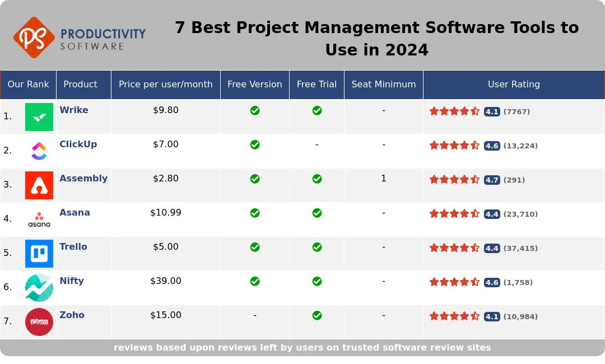Open the Zoho product link
605x364 pixels.
click(x=72, y=315)
